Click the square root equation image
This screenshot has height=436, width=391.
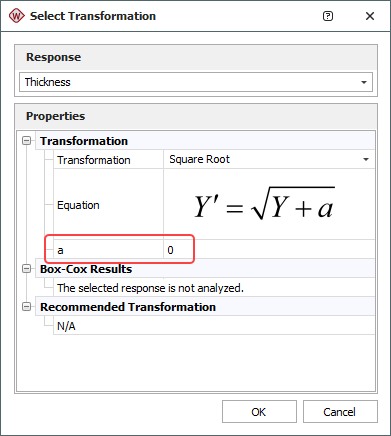coord(264,204)
